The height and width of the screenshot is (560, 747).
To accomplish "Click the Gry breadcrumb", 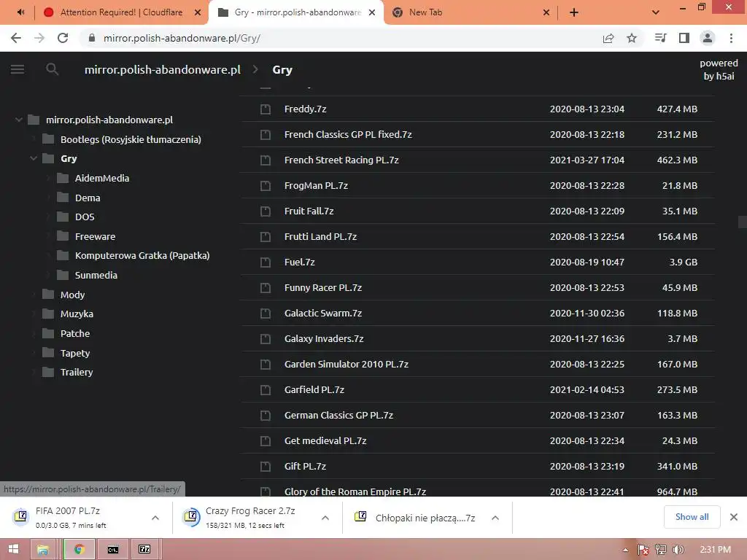I will pos(282,69).
